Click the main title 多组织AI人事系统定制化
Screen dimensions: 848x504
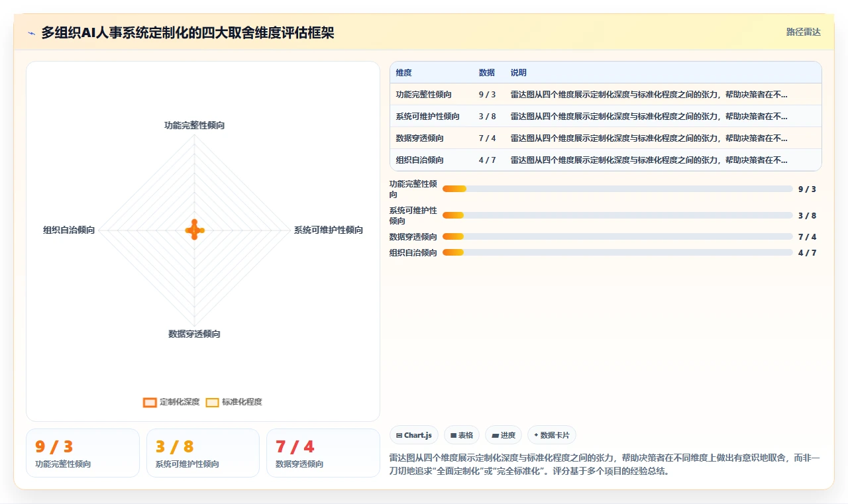[187, 32]
